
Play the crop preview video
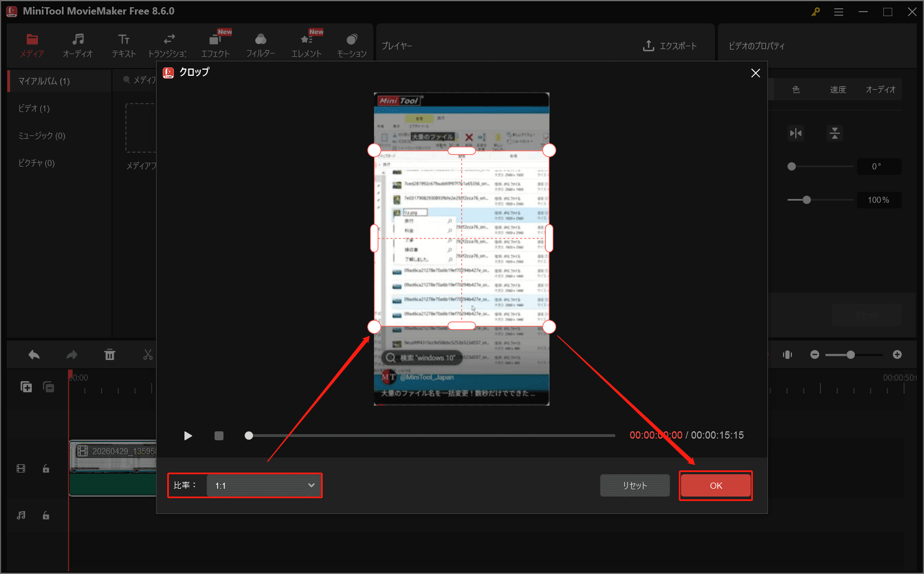point(188,436)
